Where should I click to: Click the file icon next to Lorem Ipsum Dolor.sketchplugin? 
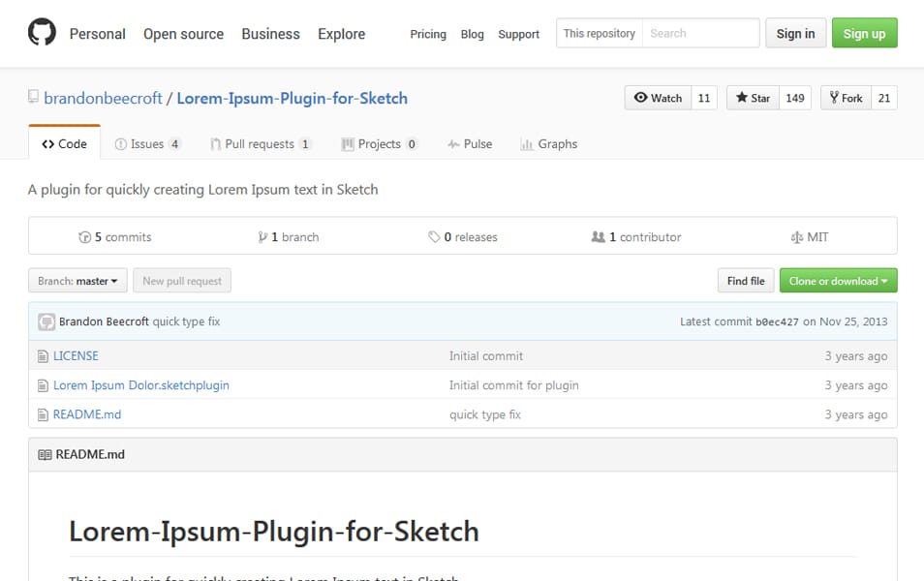43,386
